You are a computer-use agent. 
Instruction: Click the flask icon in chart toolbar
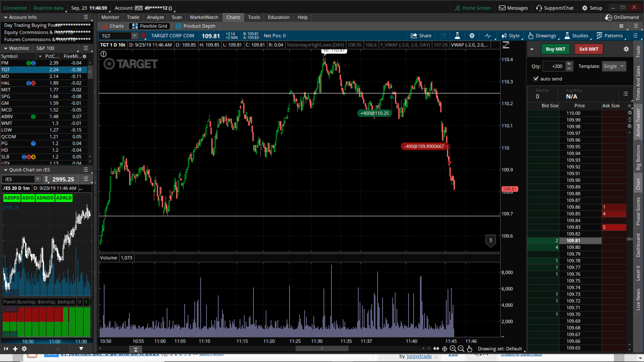[457, 36]
